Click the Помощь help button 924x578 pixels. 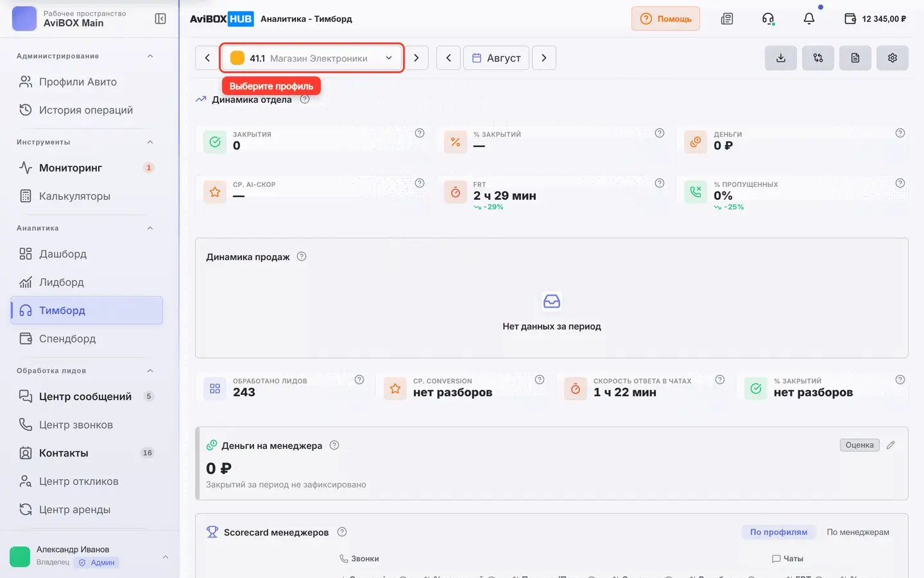tap(665, 19)
